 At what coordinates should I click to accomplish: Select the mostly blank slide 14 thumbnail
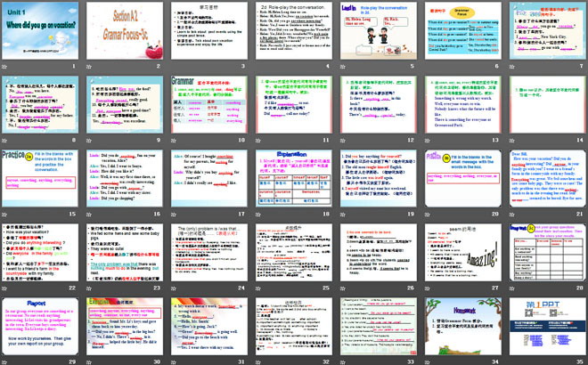coord(548,104)
